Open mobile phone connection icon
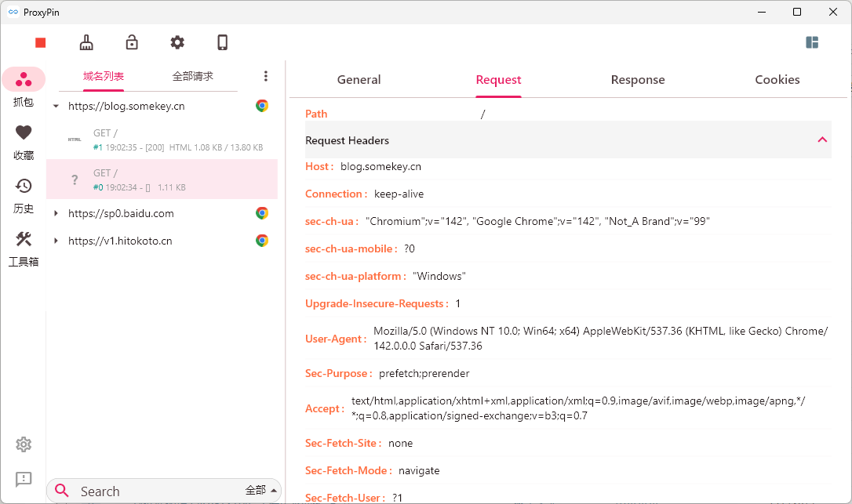This screenshot has height=504, width=852. (x=223, y=42)
